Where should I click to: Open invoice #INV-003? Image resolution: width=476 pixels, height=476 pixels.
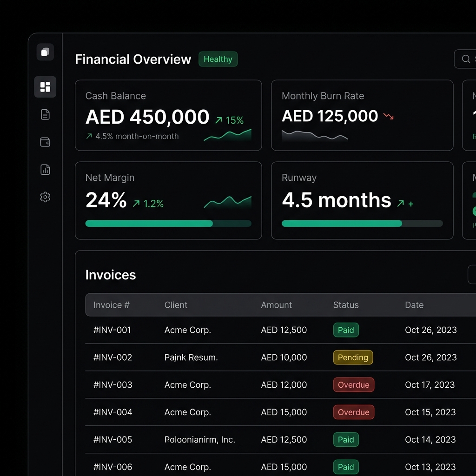[113, 384]
